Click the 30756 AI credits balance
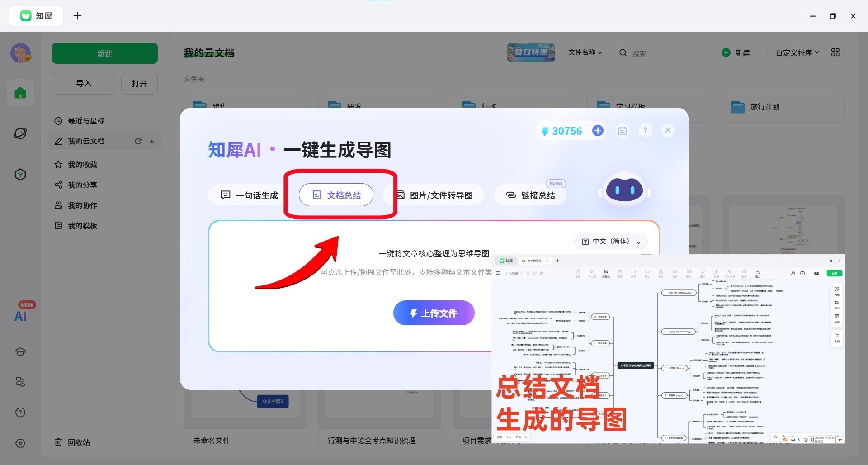The width and height of the screenshot is (868, 465). pos(562,131)
